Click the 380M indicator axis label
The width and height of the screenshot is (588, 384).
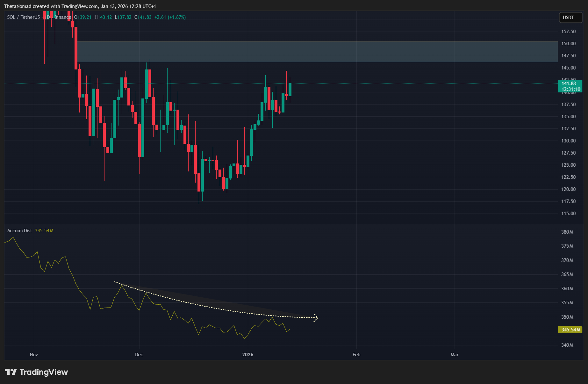click(567, 232)
